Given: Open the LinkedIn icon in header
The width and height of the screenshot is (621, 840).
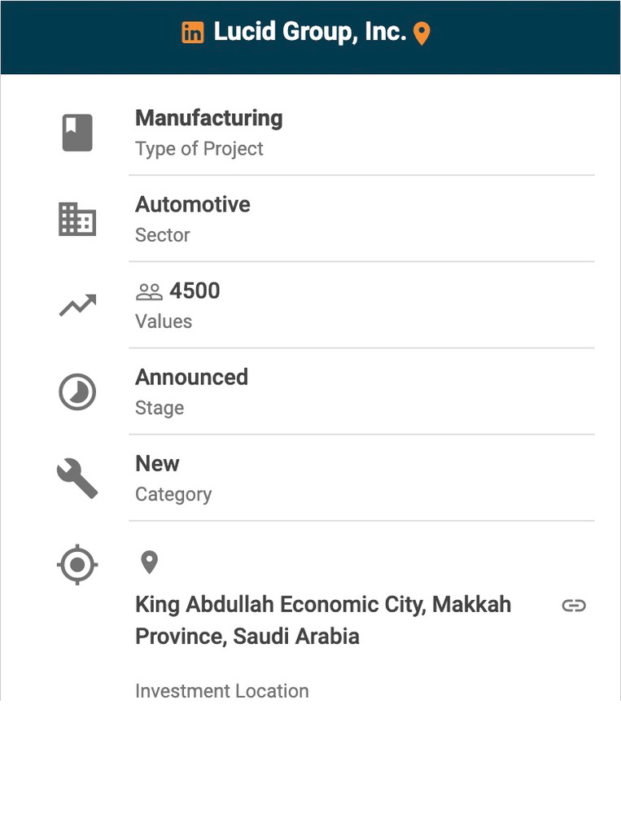Looking at the screenshot, I should point(193,33).
